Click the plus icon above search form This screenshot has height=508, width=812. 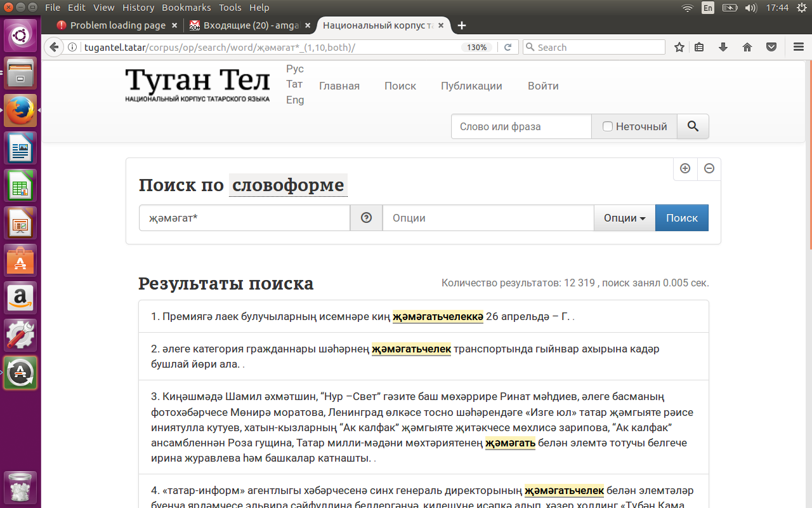[685, 169]
